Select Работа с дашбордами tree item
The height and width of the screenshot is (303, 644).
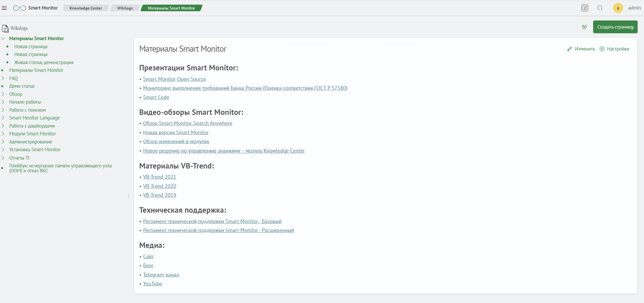(x=32, y=126)
